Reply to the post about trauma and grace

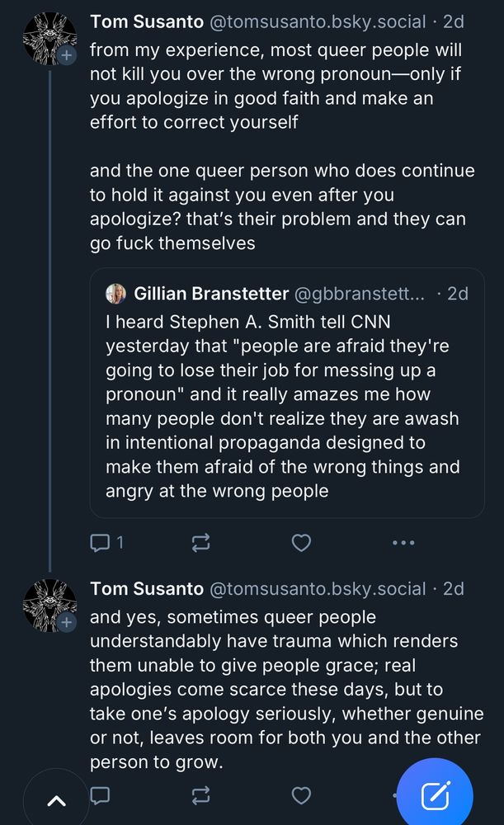[101, 795]
